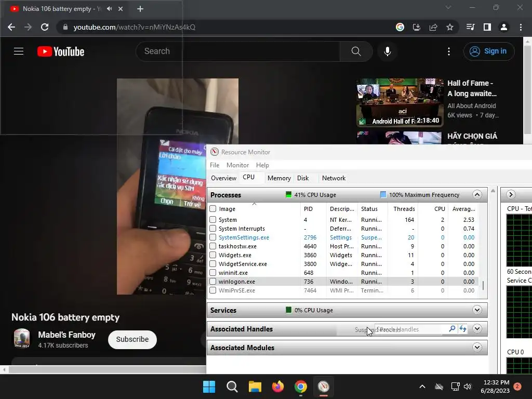Open Chrome three-dot menu
Image resolution: width=532 pixels, height=399 pixels.
(x=521, y=27)
